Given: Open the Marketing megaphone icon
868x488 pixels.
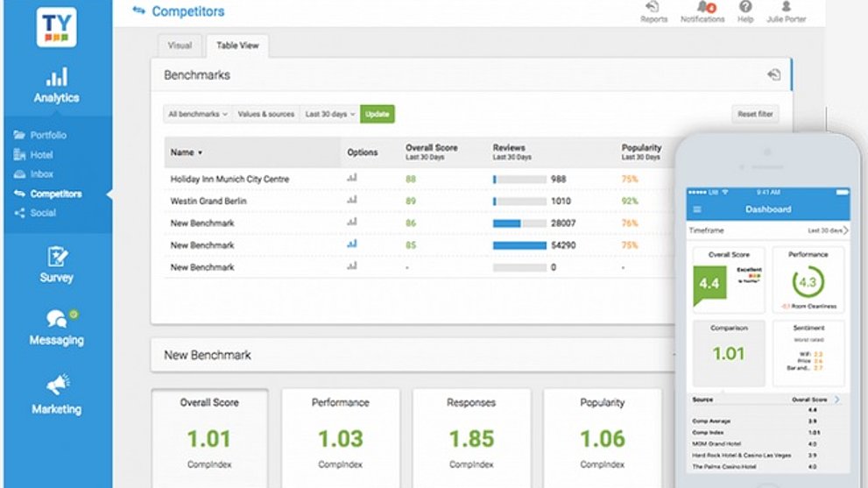Looking at the screenshot, I should click(x=58, y=384).
